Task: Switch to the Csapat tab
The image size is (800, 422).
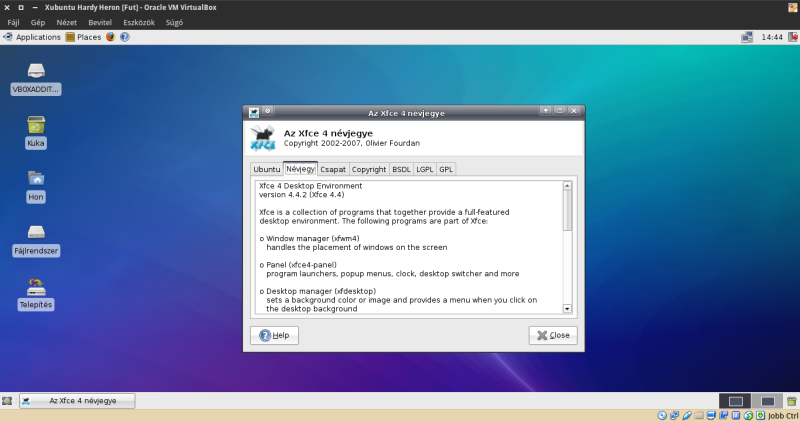Action: [333, 169]
